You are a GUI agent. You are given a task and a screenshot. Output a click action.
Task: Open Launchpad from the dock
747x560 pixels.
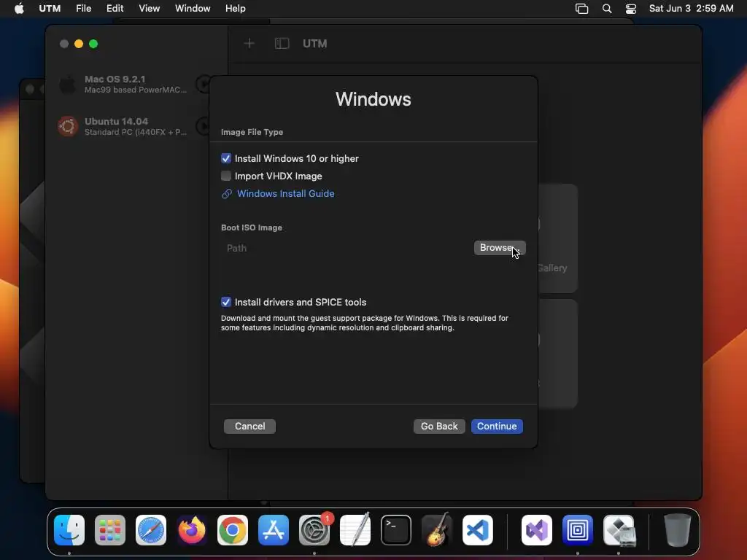[110, 530]
